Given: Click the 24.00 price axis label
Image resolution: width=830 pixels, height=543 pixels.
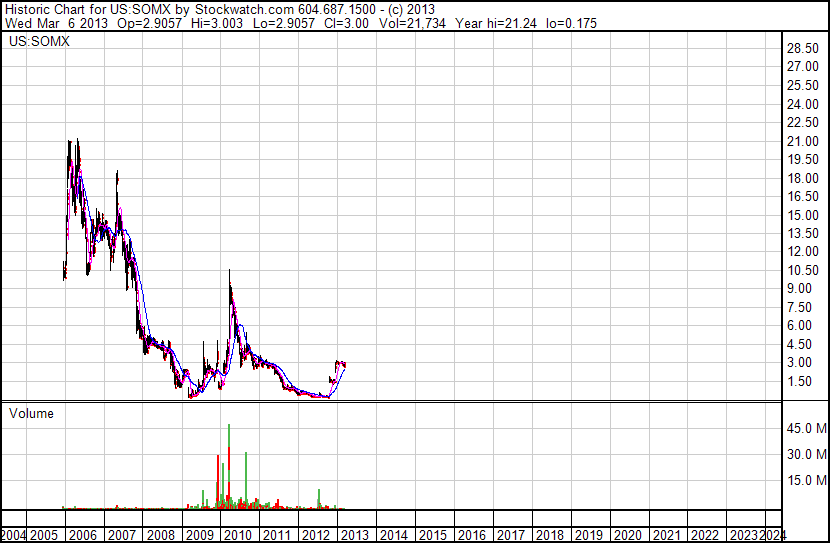Looking at the screenshot, I should click(803, 104).
